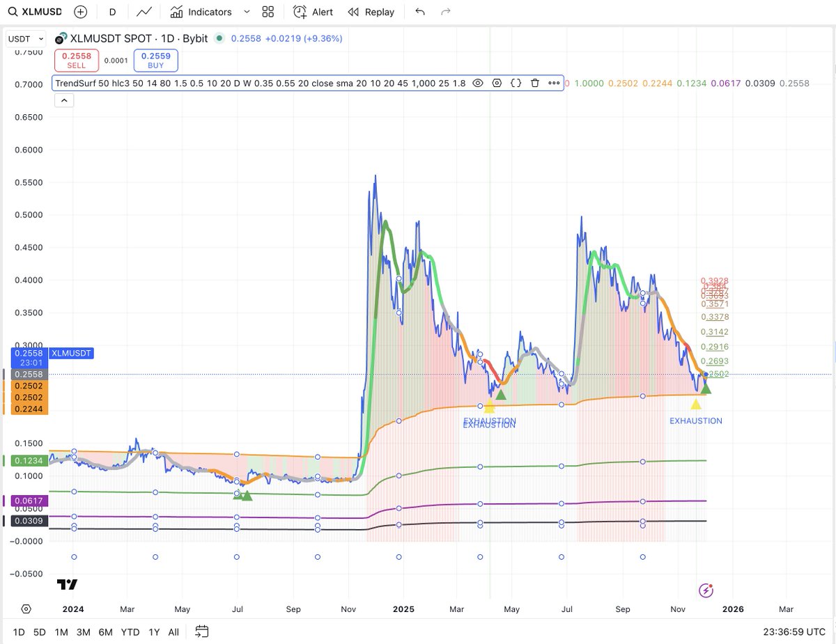Open the symbol search magnifier
This screenshot has height=644, width=836.
pyautogui.click(x=13, y=12)
